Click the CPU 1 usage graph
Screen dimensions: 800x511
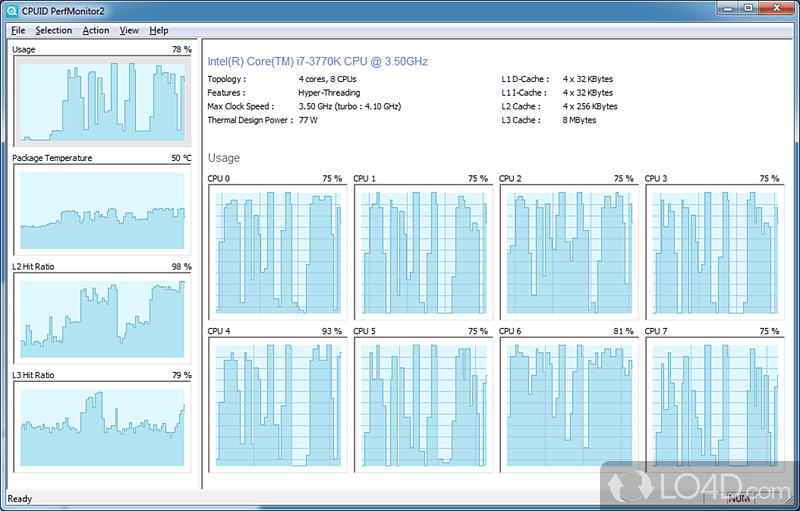(423, 252)
